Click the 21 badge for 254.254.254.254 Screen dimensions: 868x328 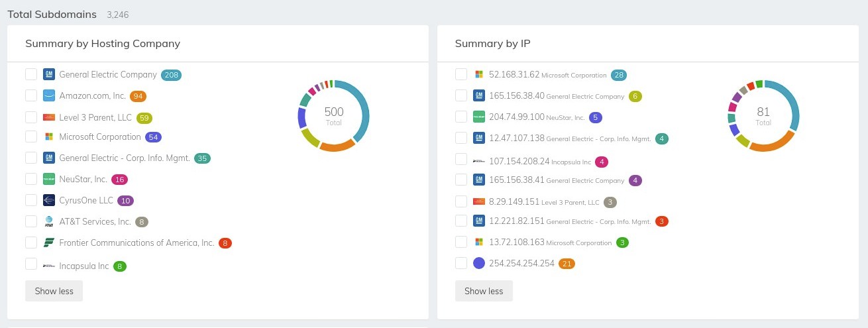567,264
